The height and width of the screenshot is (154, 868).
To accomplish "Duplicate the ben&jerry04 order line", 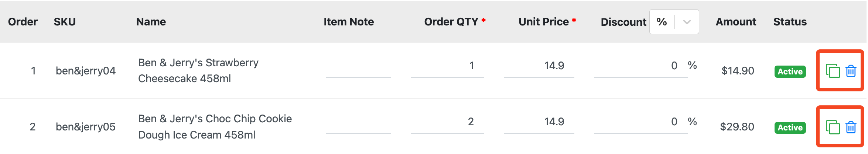I will [833, 71].
